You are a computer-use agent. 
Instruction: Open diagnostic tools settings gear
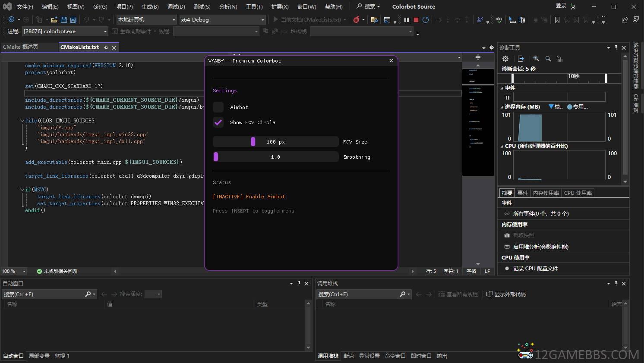tap(505, 59)
